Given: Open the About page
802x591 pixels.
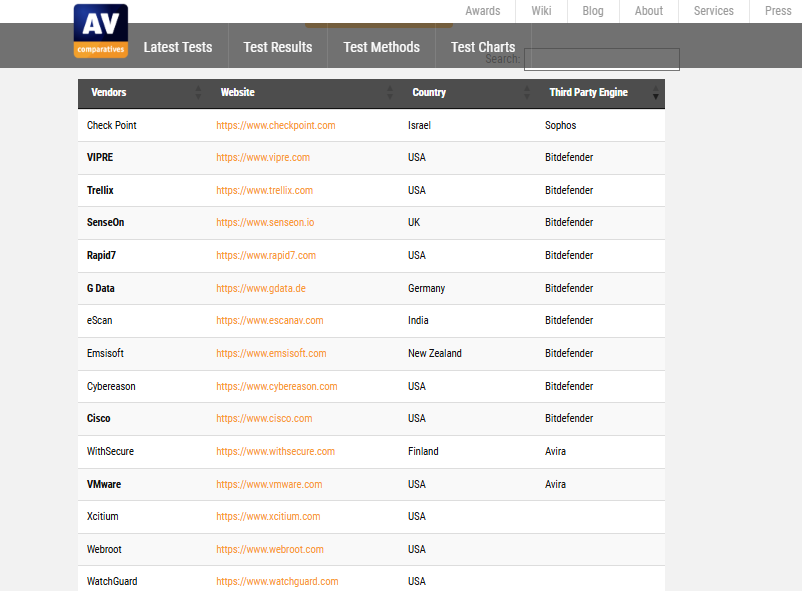Looking at the screenshot, I should coord(649,11).
